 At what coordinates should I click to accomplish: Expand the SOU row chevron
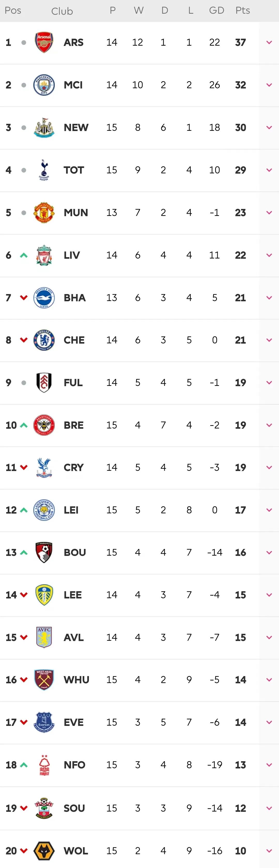[269, 808]
